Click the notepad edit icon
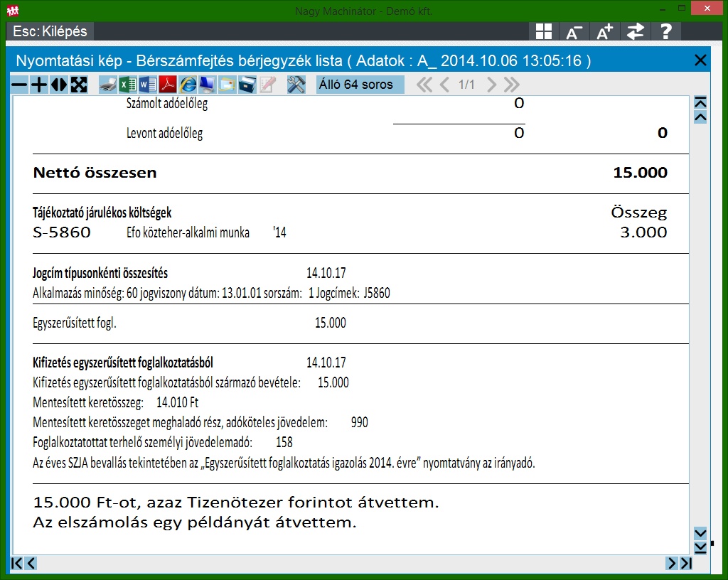 coord(267,85)
